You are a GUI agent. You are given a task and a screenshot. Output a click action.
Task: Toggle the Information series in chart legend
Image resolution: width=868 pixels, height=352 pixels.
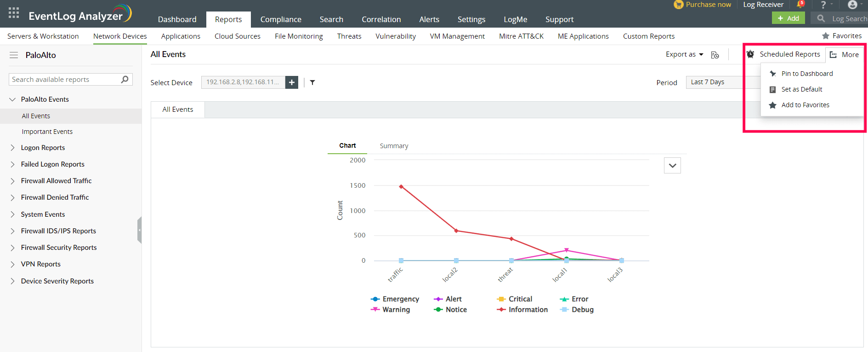(522, 310)
